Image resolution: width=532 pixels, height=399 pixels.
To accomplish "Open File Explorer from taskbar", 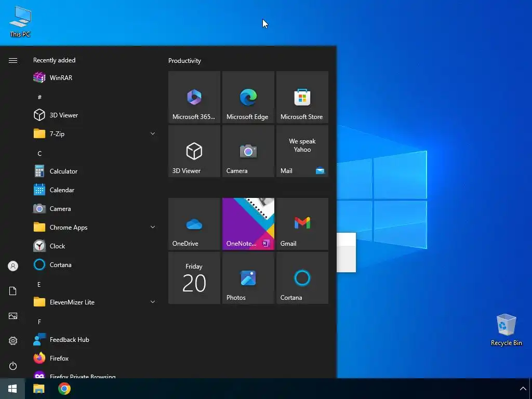I will pos(38,389).
